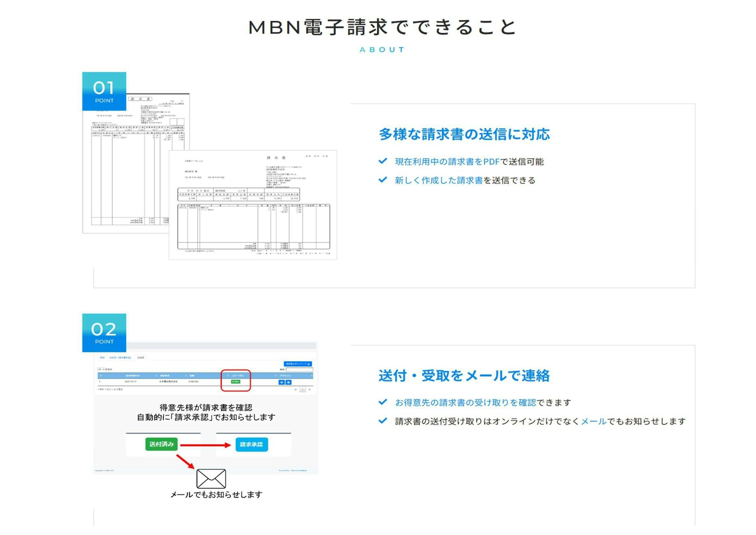756x535 pixels.
Task: Click the envelope mail illustration
Action: click(211, 479)
